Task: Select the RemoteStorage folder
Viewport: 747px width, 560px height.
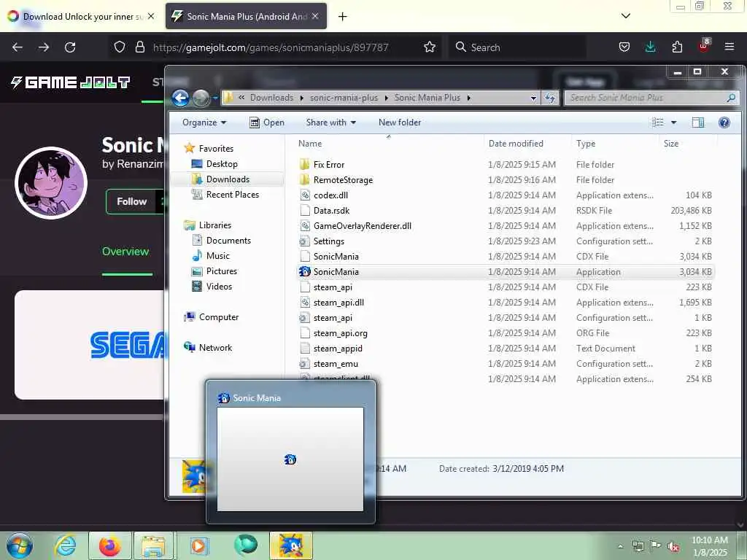Action: click(343, 180)
